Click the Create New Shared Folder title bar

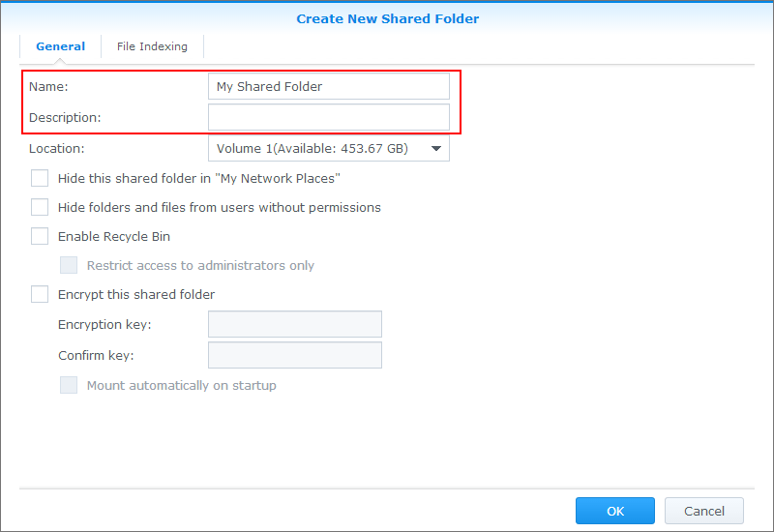pyautogui.click(x=387, y=18)
